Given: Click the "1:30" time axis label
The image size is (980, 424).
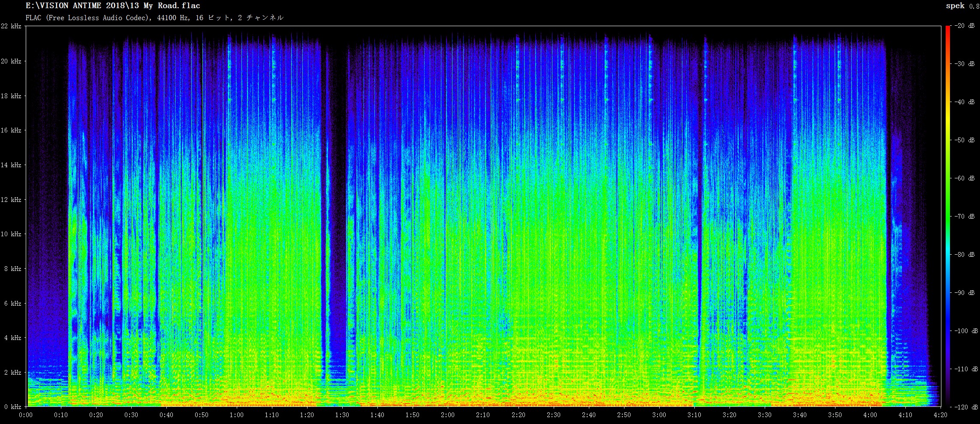Looking at the screenshot, I should point(342,415).
